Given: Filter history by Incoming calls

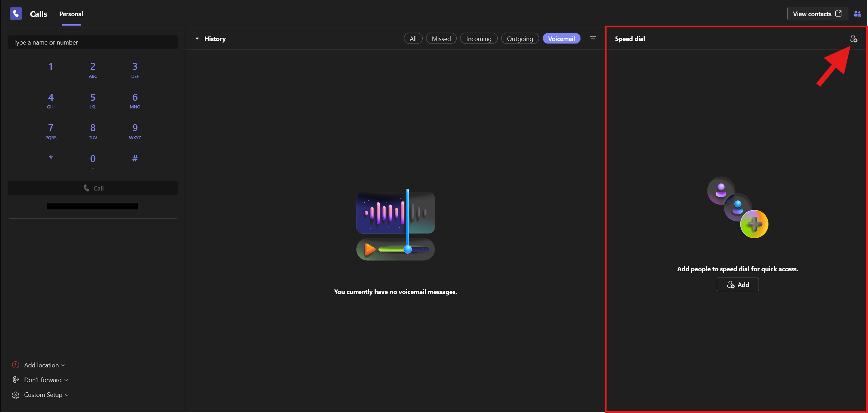Looking at the screenshot, I should [x=479, y=39].
